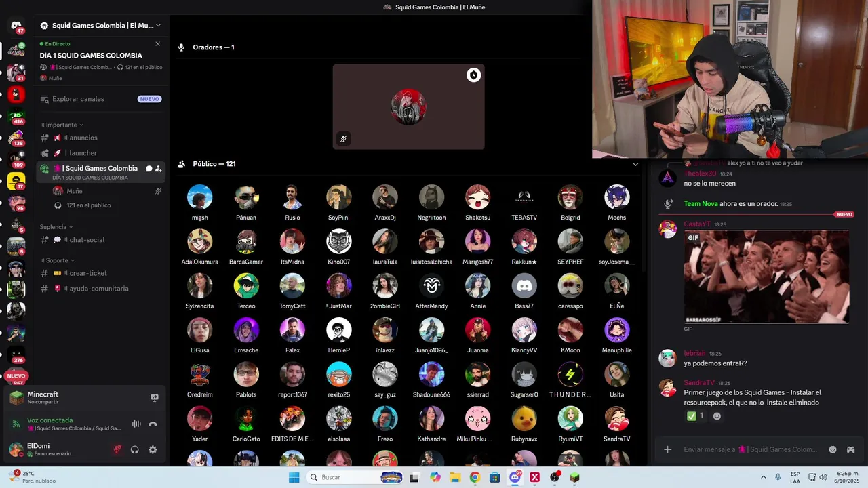The width and height of the screenshot is (868, 488).
Task: Open Thealex30's username in chat
Action: [x=700, y=174]
